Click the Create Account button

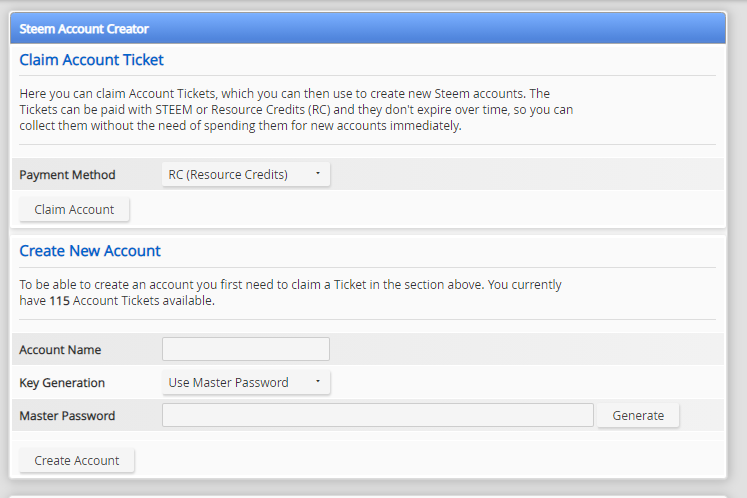(77, 460)
